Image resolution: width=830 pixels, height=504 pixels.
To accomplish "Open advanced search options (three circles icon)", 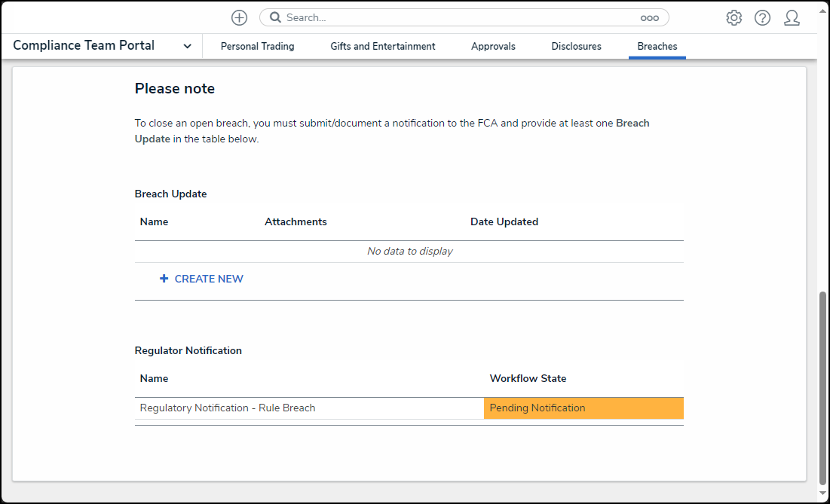I will pos(649,18).
